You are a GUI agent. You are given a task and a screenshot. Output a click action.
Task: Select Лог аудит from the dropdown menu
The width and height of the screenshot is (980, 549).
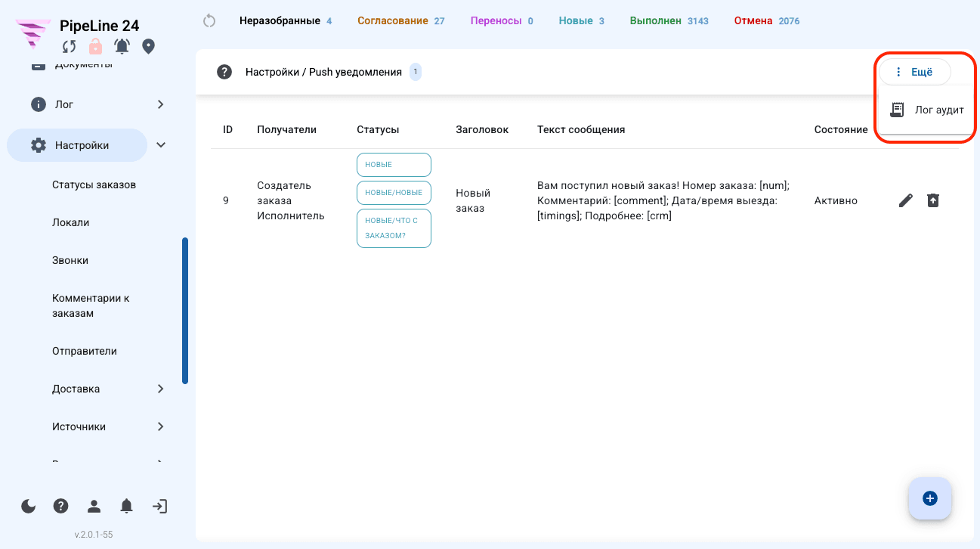click(x=926, y=110)
